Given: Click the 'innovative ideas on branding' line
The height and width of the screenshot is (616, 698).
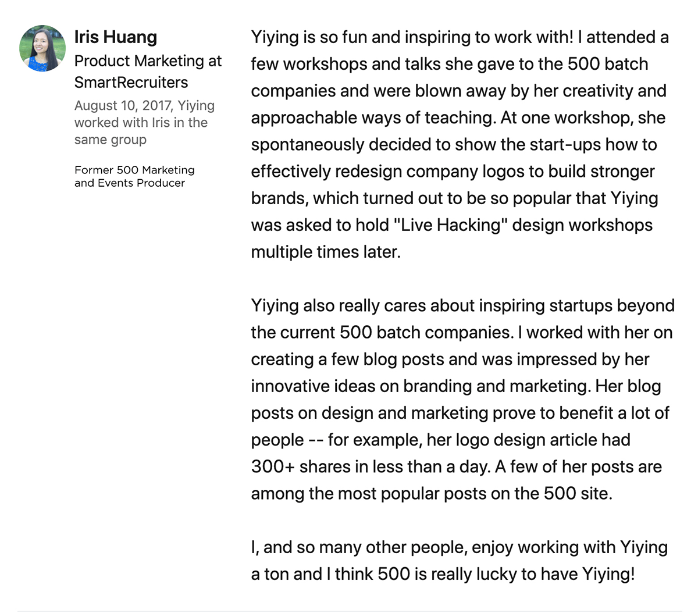Looking at the screenshot, I should [x=456, y=386].
